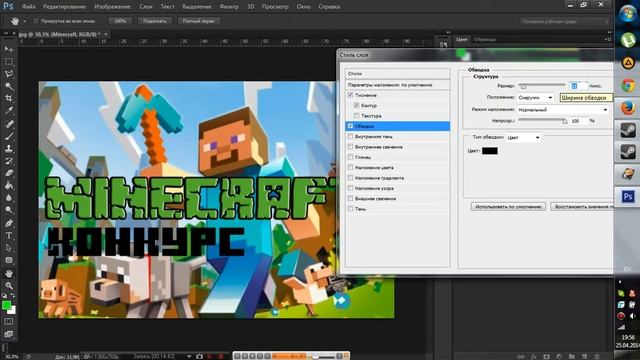Switch to the Образцы panel tab
Viewport: 640px width, 360px height.
(484, 40)
